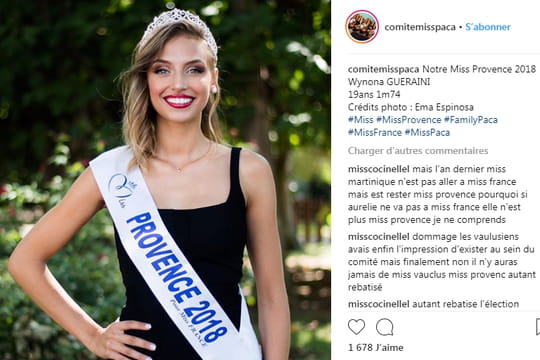This screenshot has height=360, width=540.
Task: Open misscocinellel name on vaulusiens comment
Action: (379, 237)
